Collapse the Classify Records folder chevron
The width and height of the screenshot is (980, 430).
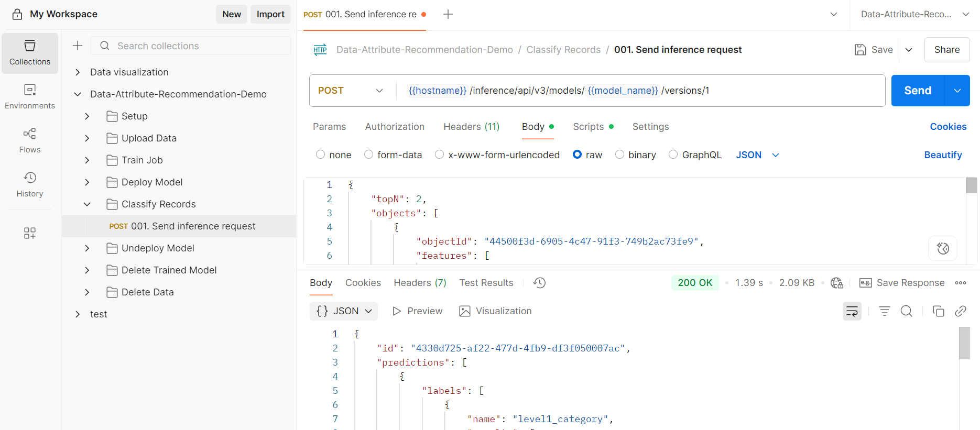87,204
